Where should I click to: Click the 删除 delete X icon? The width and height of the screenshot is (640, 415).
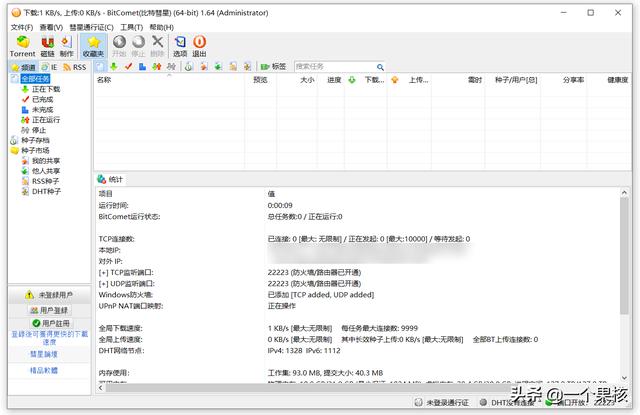157,46
